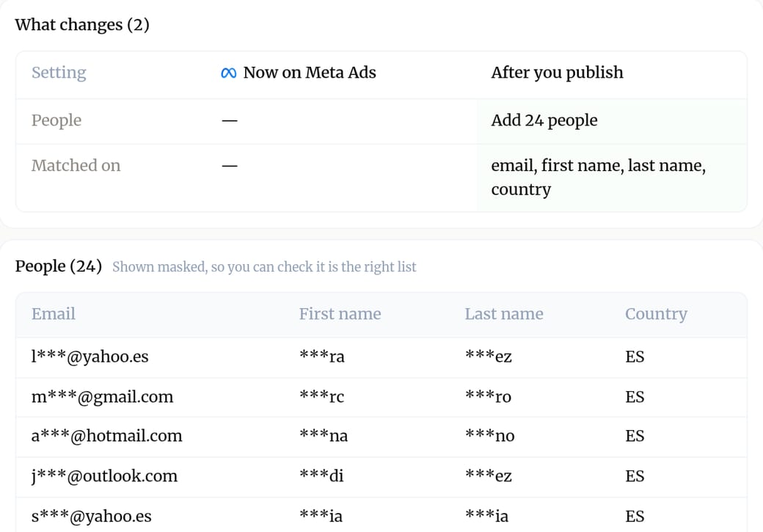This screenshot has width=763, height=532.
Task: Select the 'What changes (2)' heading
Action: tap(82, 25)
